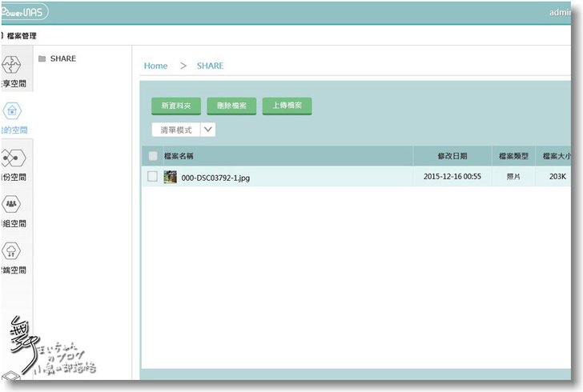Go to Home in the breadcrumb
The image size is (583, 392).
coord(155,66)
